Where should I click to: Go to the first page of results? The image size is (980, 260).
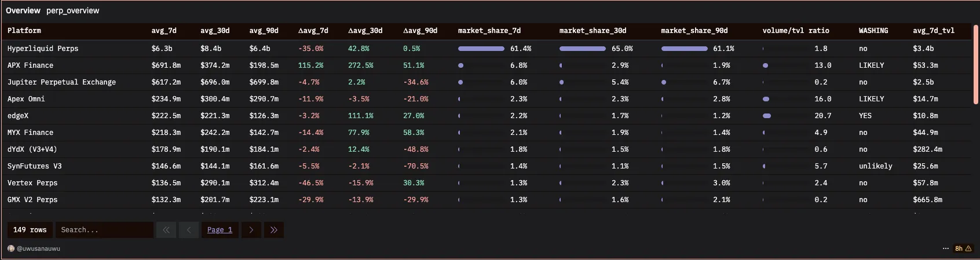pyautogui.click(x=166, y=230)
